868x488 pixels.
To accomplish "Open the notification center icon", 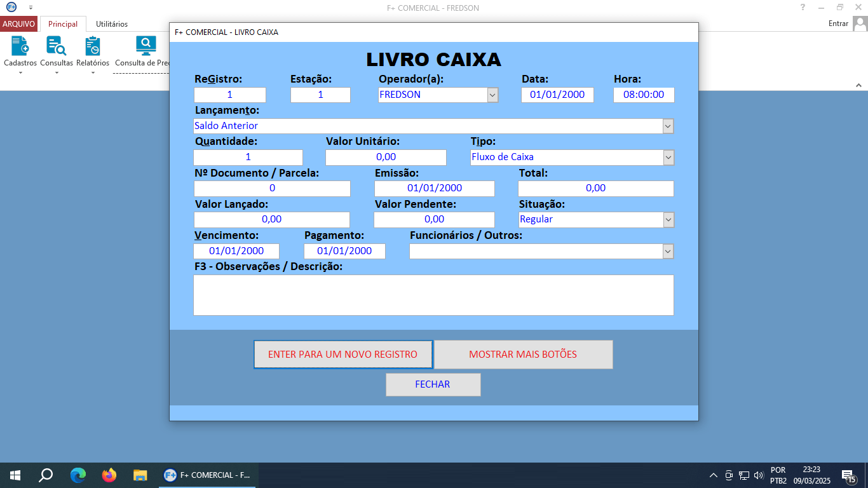I will click(x=848, y=475).
